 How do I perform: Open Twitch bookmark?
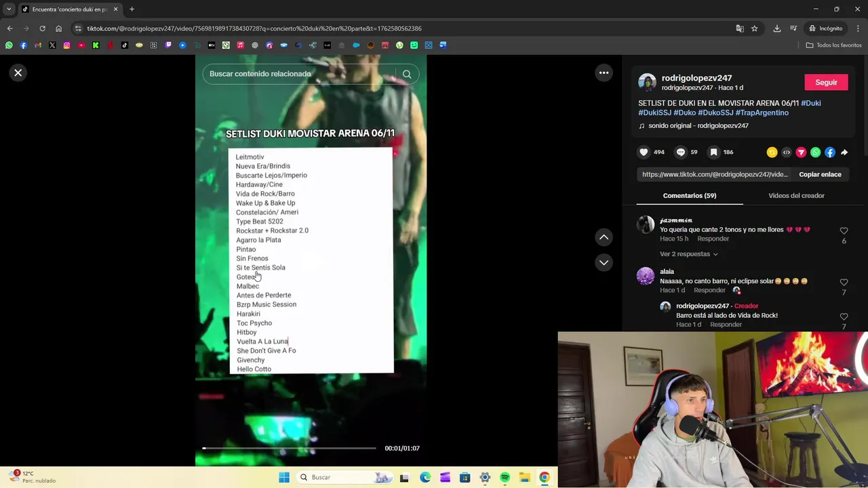tap(168, 45)
